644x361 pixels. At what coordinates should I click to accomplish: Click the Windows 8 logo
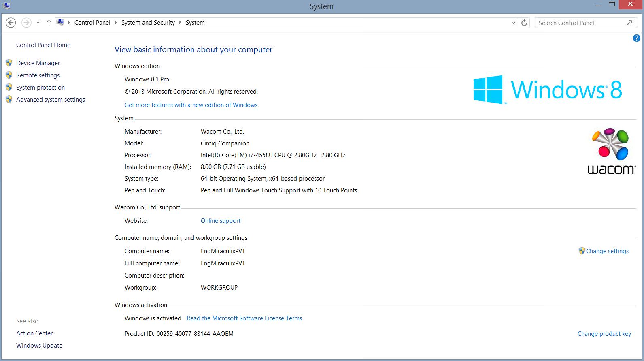coord(548,90)
